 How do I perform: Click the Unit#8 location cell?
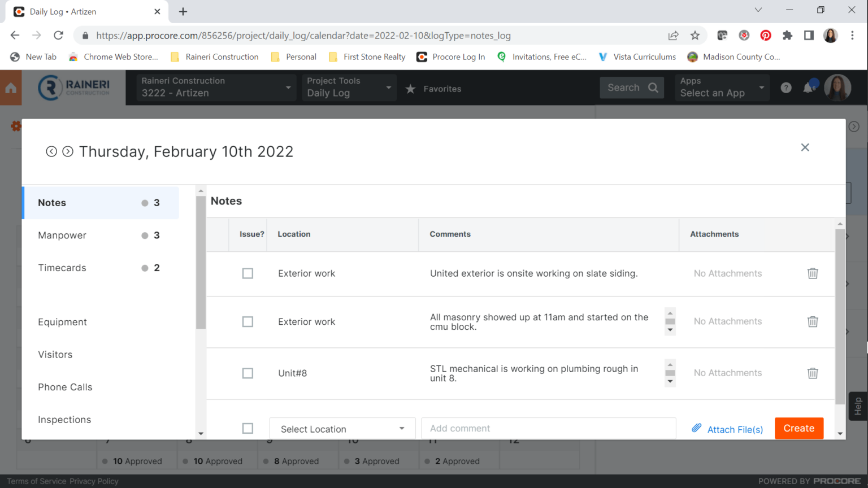click(342, 373)
